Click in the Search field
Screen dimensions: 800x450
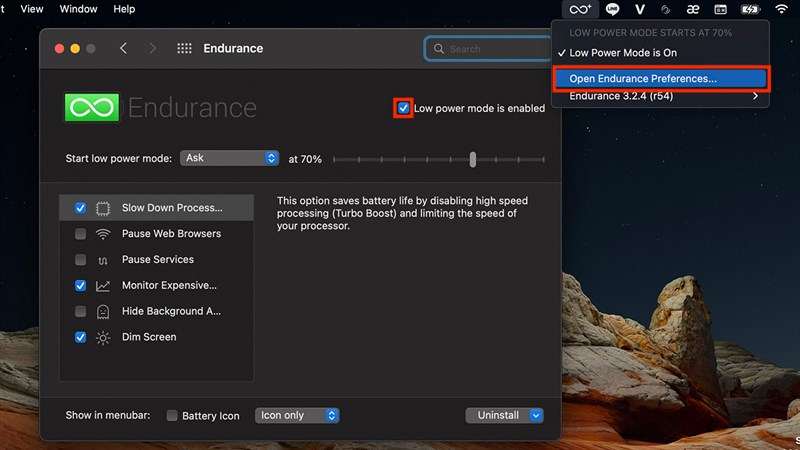(488, 48)
